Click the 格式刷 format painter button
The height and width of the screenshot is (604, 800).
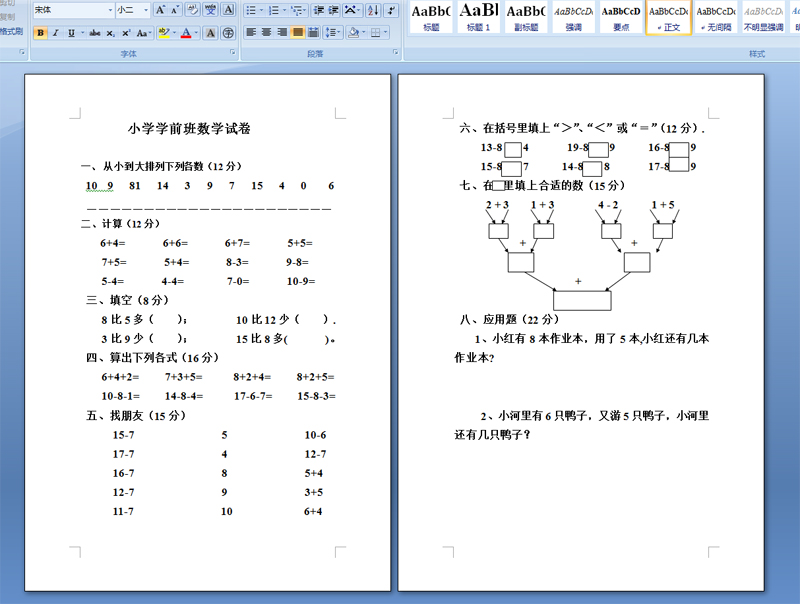[x=11, y=32]
